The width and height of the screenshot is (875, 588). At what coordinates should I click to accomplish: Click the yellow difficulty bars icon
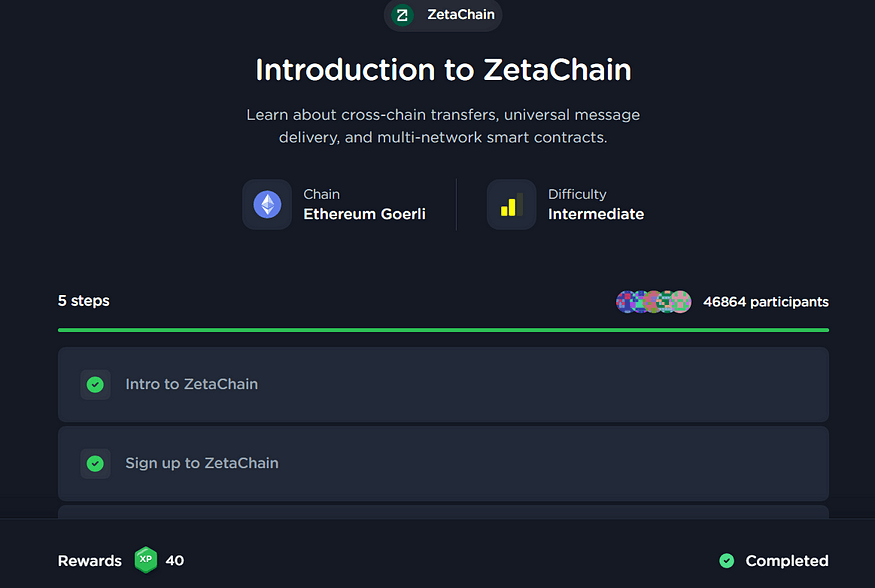[x=511, y=205]
